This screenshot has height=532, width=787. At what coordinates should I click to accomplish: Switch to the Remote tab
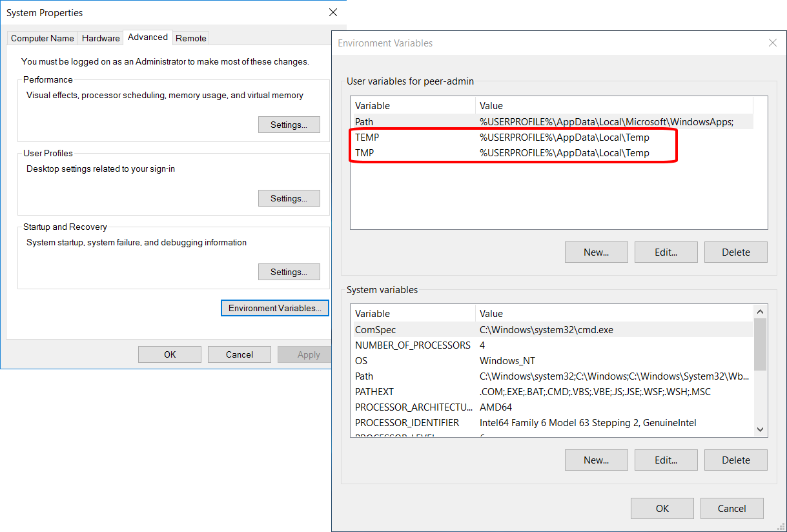[x=191, y=38]
